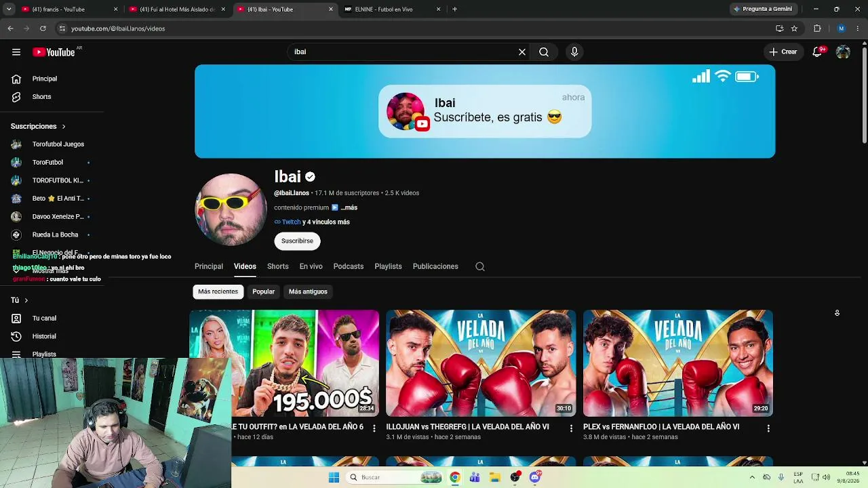Open the Torofutbol Juegos subscription
The height and width of the screenshot is (488, 868).
coord(52,144)
